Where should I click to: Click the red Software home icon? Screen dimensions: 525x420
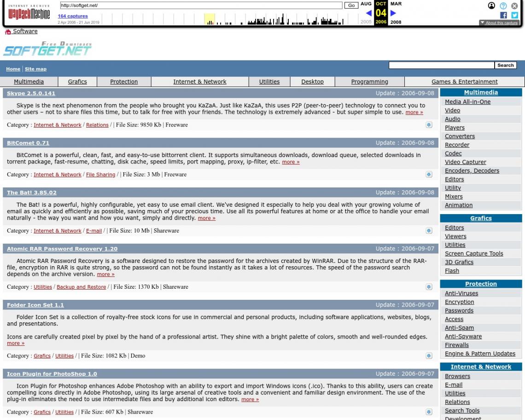click(8, 32)
